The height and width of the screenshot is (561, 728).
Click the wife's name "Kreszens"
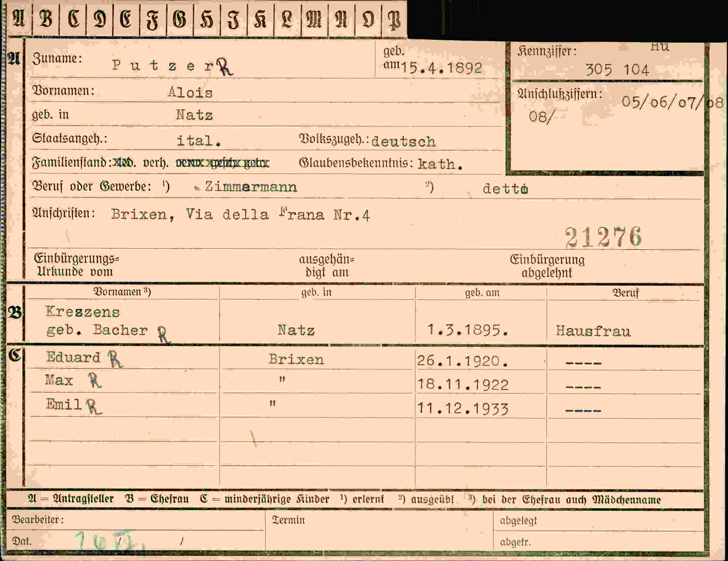click(x=82, y=312)
